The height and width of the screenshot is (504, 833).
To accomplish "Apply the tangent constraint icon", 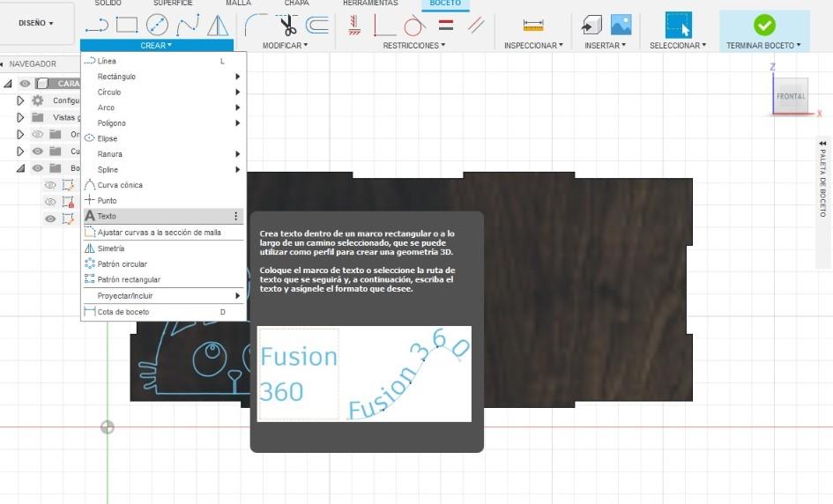I will 414,25.
